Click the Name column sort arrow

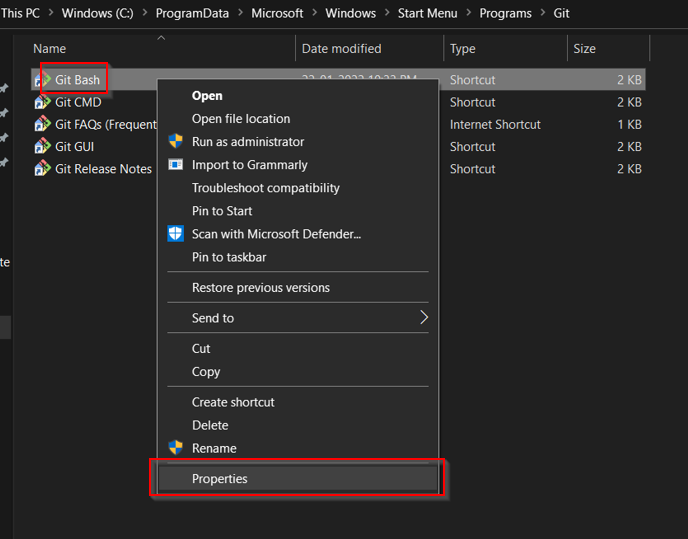pos(161,38)
